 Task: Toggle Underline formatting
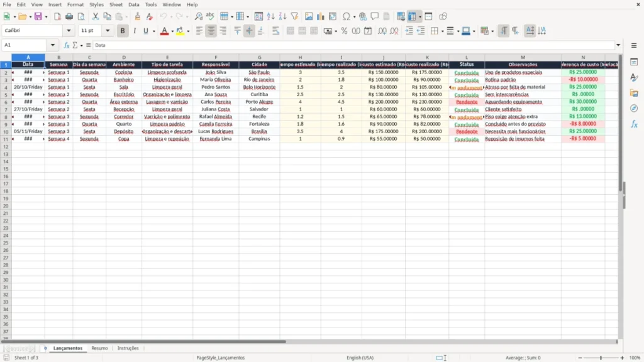tap(145, 31)
